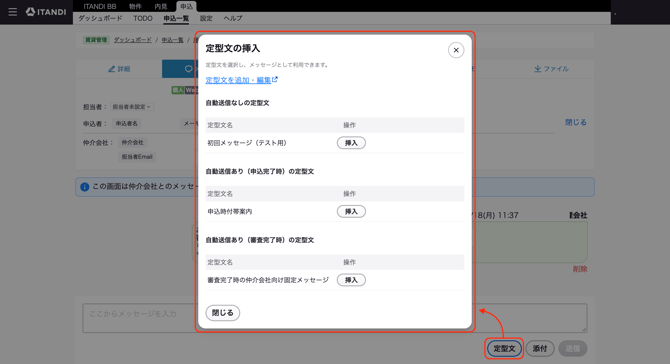Viewport: 670px width, 364px height.
Task: Click the 申込時付帯案内 row text
Action: pos(229,211)
